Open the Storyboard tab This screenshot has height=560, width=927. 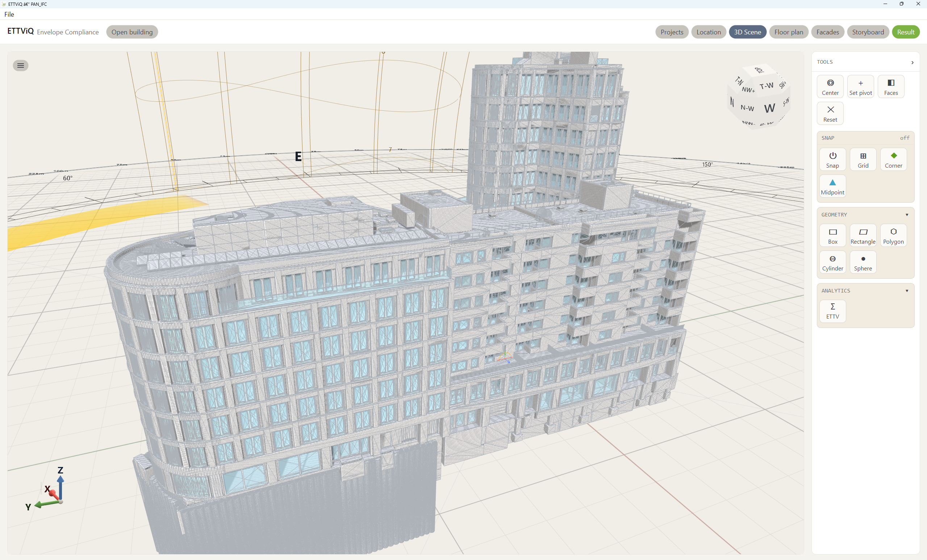[868, 32]
